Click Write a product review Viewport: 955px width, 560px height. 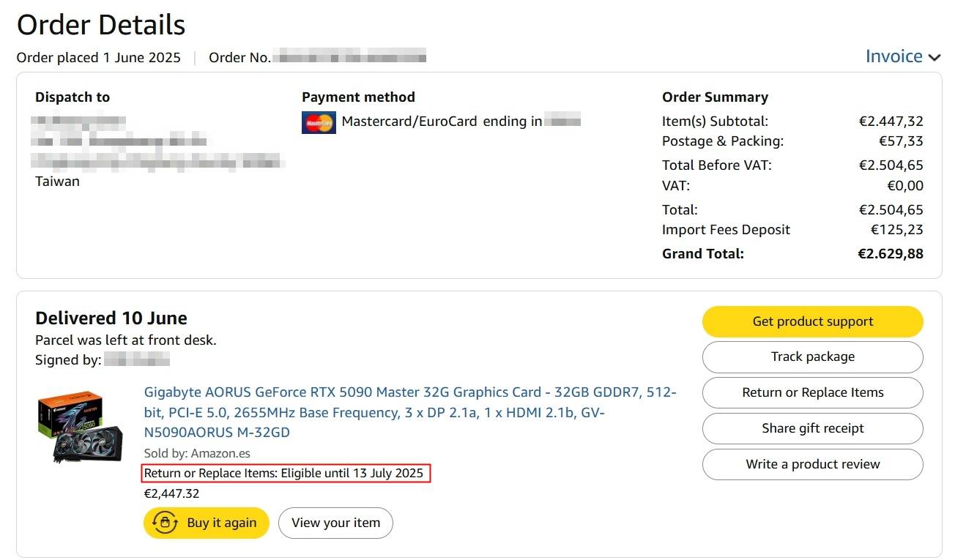812,465
